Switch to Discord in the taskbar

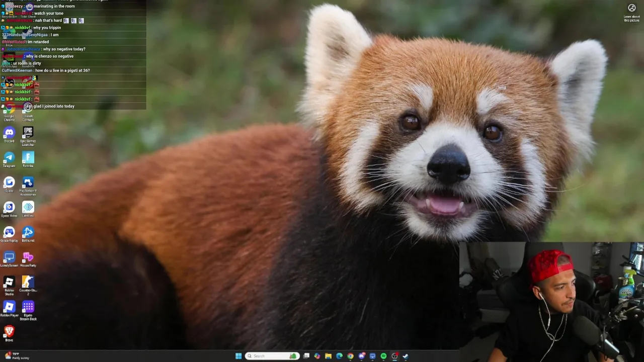(x=361, y=356)
